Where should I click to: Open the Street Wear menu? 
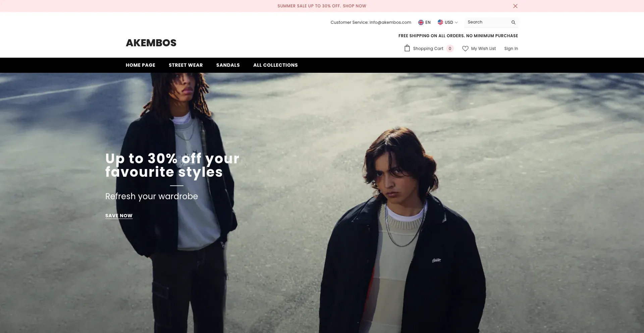[x=186, y=65]
